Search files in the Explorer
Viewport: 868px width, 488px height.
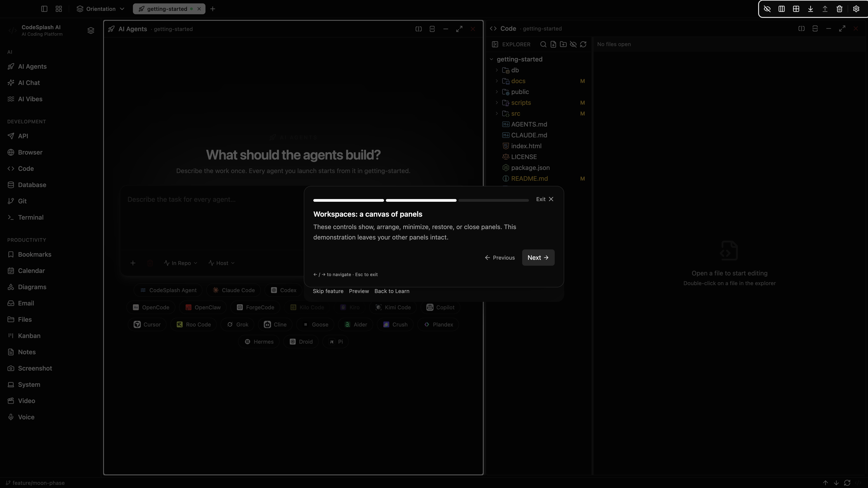click(x=543, y=45)
